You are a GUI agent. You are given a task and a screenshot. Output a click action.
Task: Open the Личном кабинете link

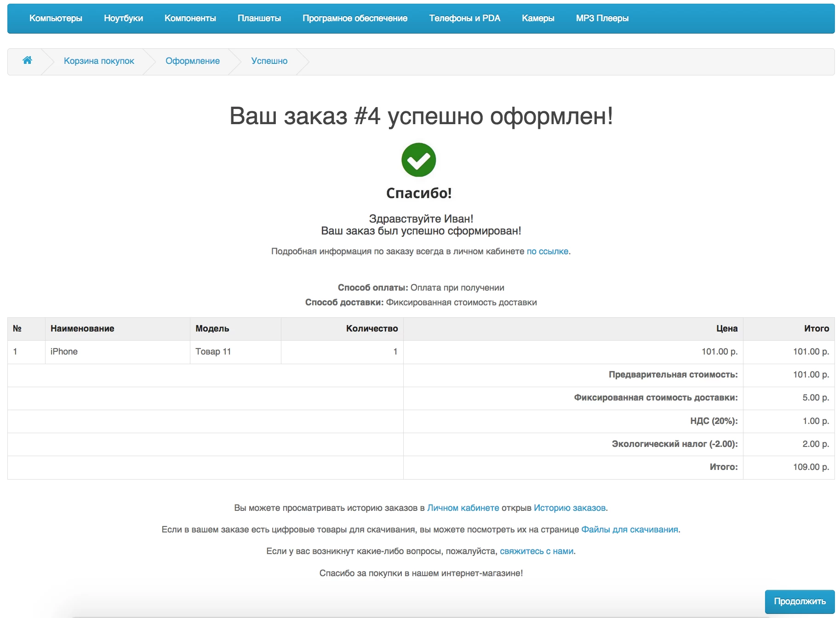[x=463, y=508]
